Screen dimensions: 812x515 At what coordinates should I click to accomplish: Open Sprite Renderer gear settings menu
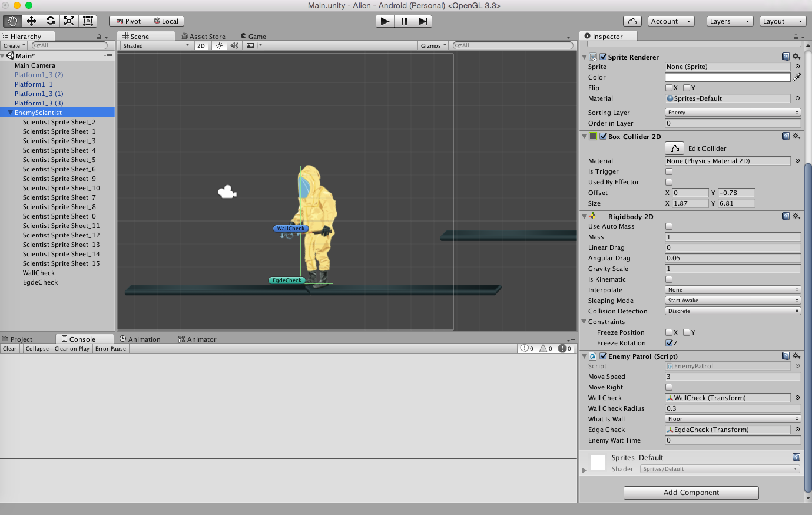coord(796,57)
